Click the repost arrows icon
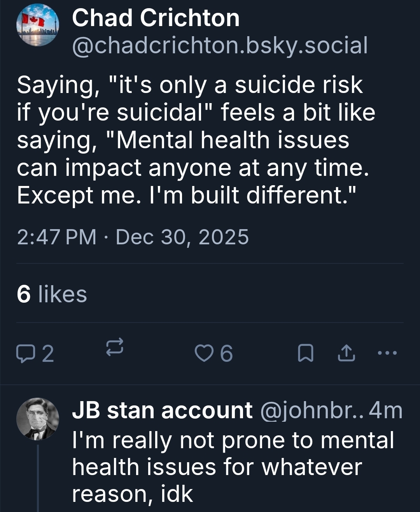This screenshot has width=420, height=512. pos(115,346)
